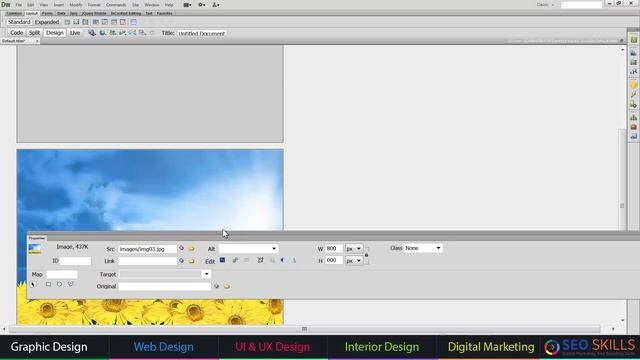640x360 pixels.
Task: Open the Insert menu
Action: pos(59,5)
